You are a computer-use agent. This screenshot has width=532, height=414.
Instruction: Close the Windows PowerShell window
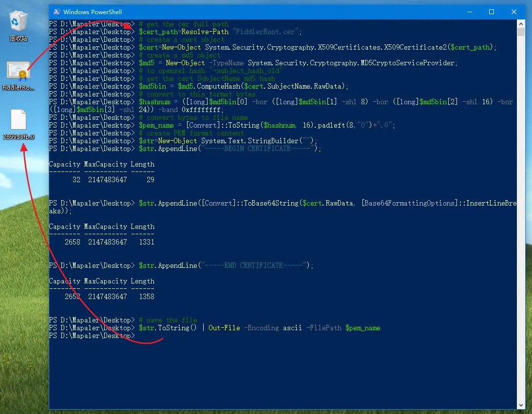pyautogui.click(x=514, y=12)
